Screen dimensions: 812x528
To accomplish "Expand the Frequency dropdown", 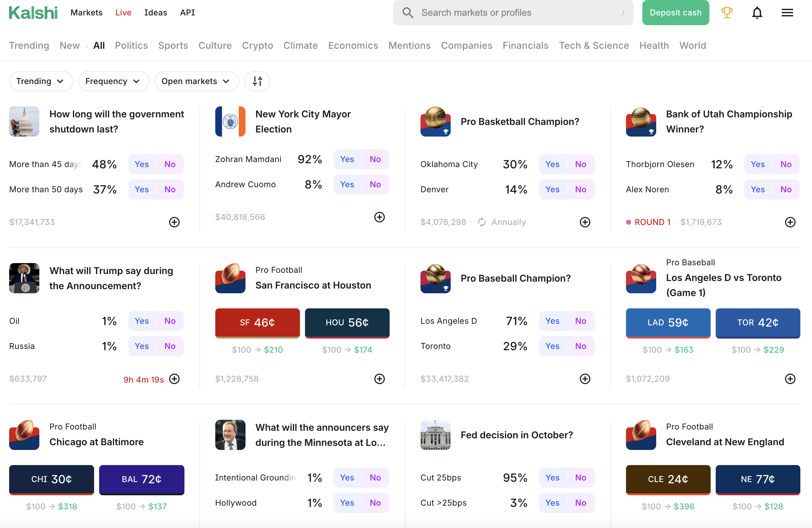I will [113, 81].
